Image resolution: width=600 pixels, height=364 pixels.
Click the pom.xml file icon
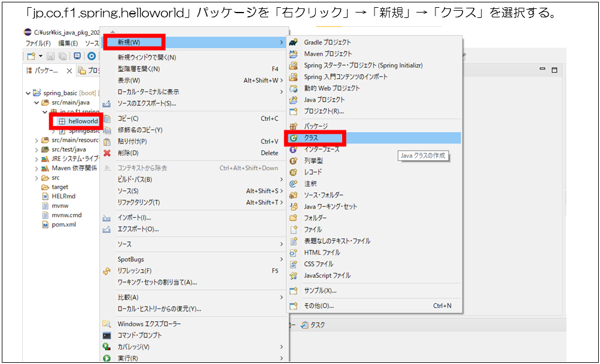coord(45,225)
